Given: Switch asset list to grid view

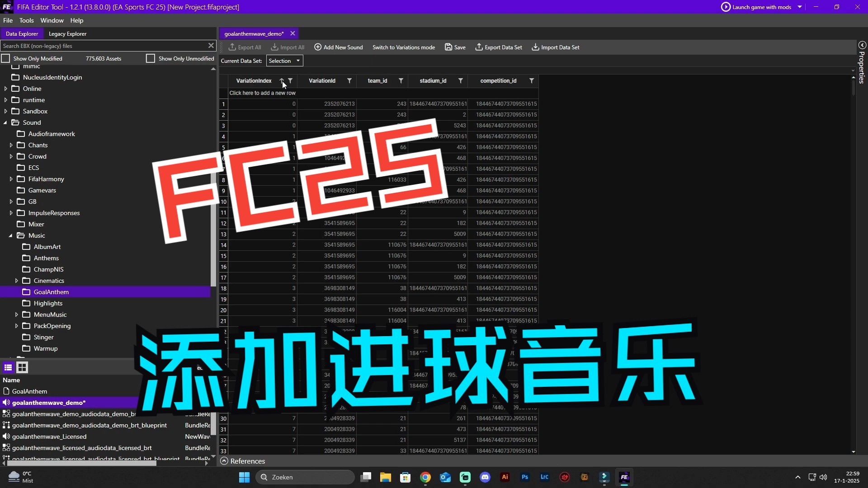Looking at the screenshot, I should click(22, 367).
